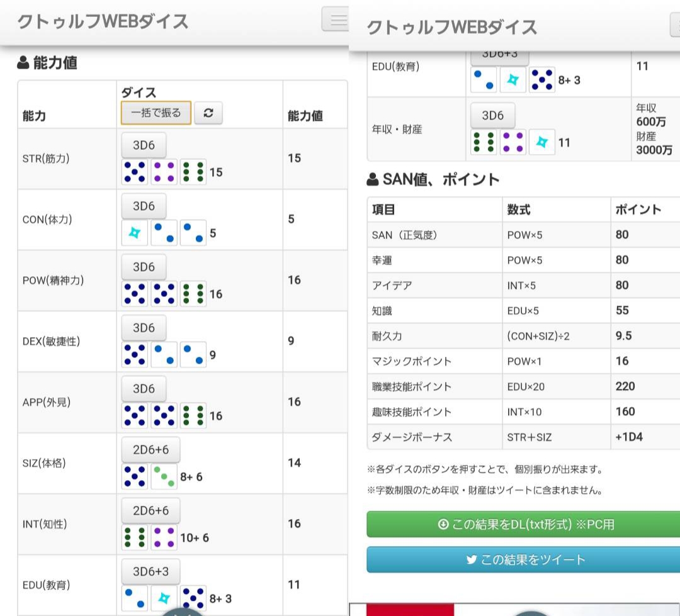
Task: Click the クトゥルフWEBダイス title in left header
Action: (x=103, y=21)
